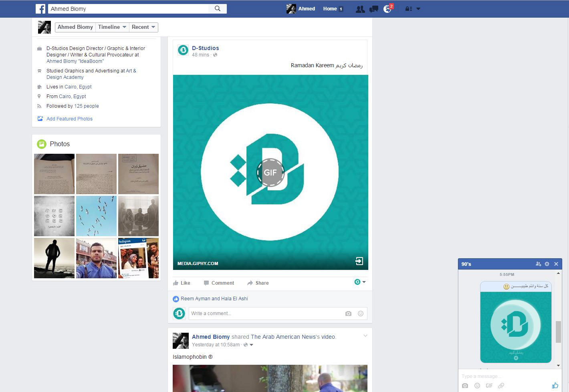This screenshot has width=569, height=392.
Task: Open the Instagram frame photo thumbnail
Action: point(138,258)
